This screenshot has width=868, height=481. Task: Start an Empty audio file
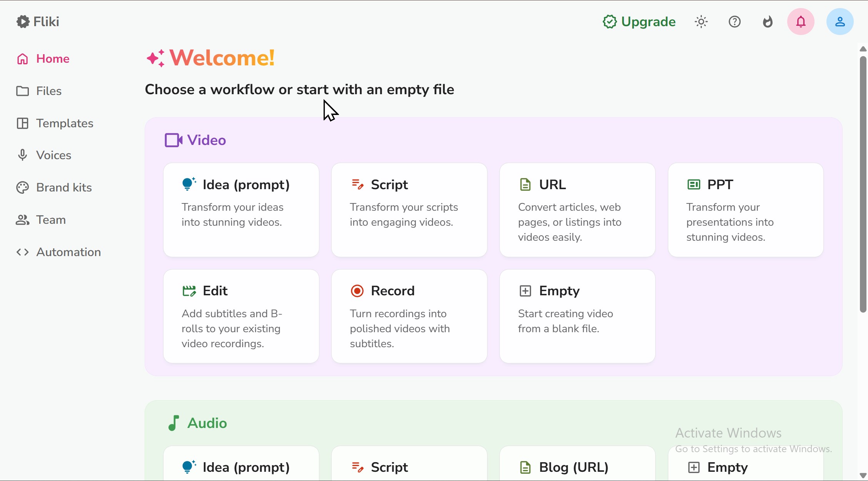point(746,463)
